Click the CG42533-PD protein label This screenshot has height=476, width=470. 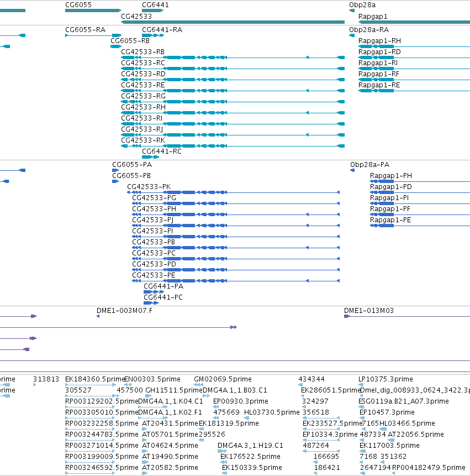point(154,264)
